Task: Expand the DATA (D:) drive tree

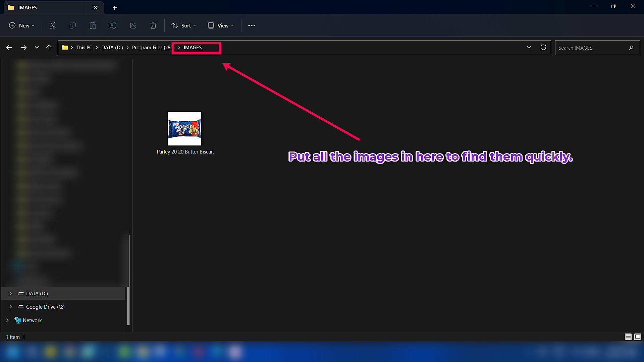Action: tap(11, 293)
